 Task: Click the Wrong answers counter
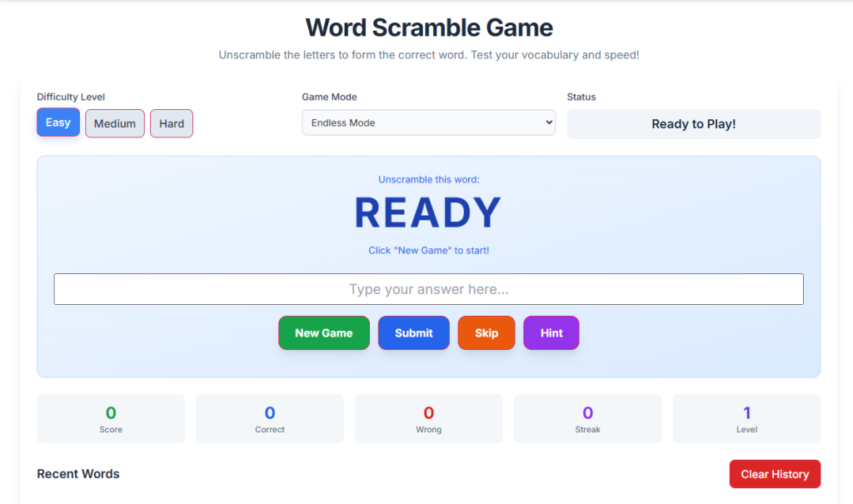(x=428, y=418)
